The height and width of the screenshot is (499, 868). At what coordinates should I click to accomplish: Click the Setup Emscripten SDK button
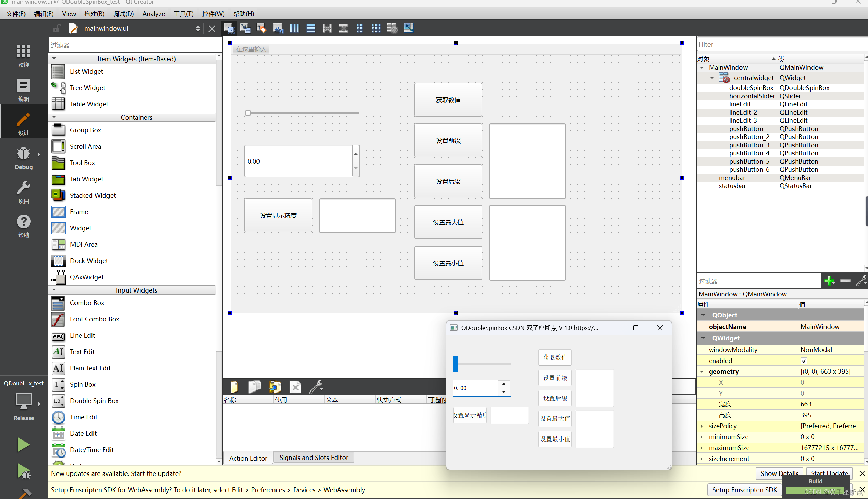(744, 490)
